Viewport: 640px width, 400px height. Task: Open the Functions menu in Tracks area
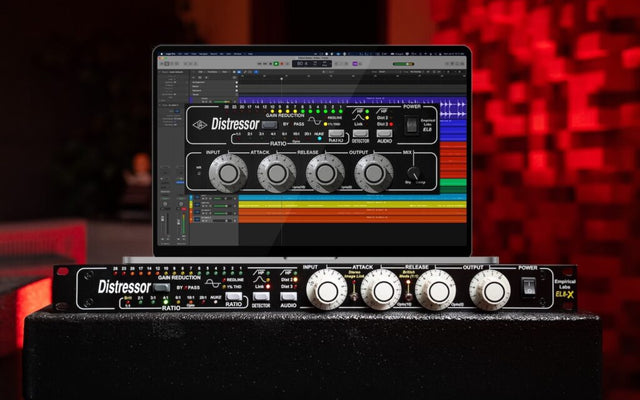coord(212,72)
